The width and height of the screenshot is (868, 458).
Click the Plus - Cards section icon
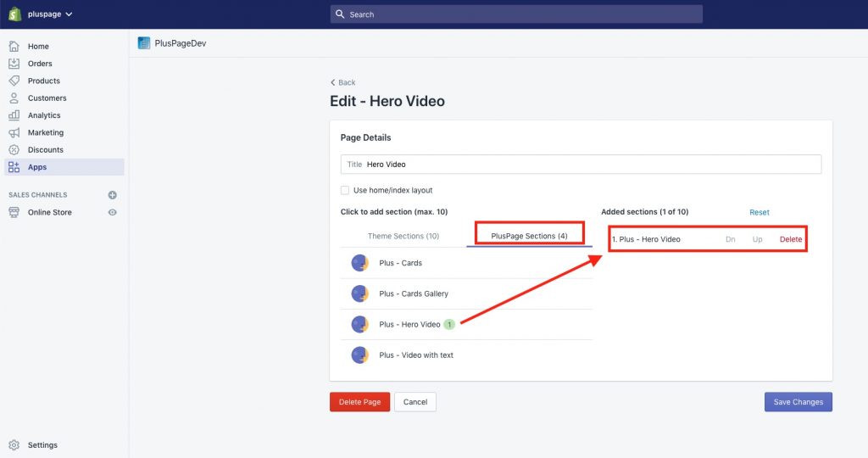point(359,263)
